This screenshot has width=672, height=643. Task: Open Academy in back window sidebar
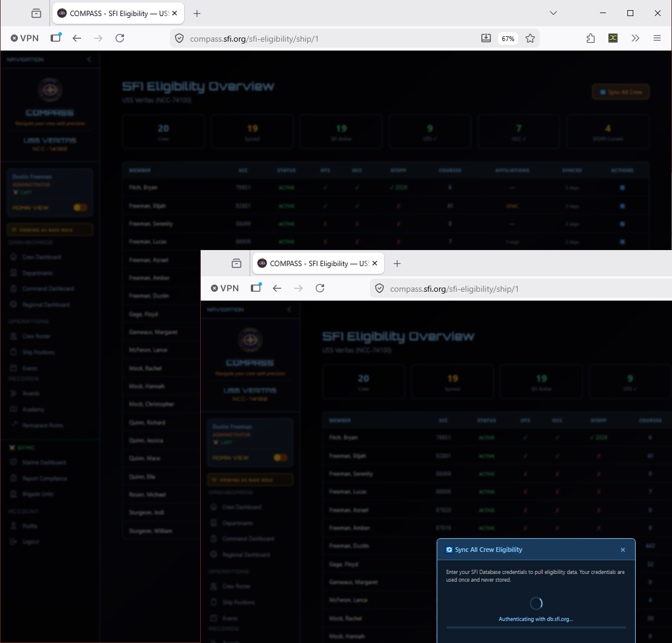pyautogui.click(x=33, y=410)
